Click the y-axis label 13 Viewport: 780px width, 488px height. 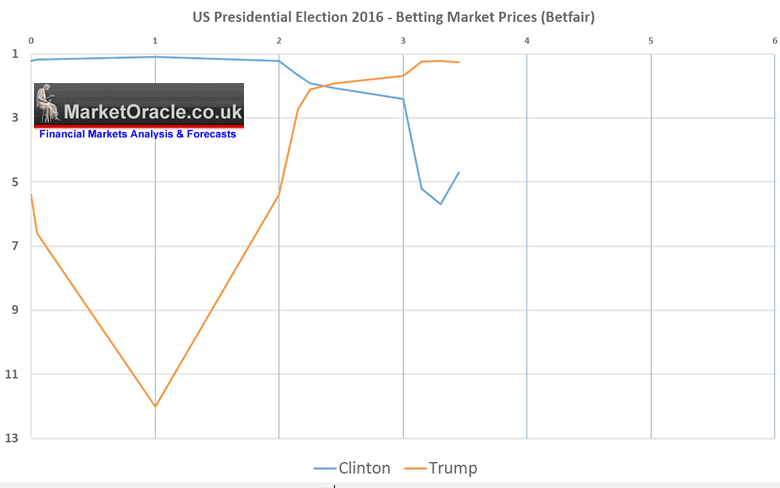click(x=15, y=438)
